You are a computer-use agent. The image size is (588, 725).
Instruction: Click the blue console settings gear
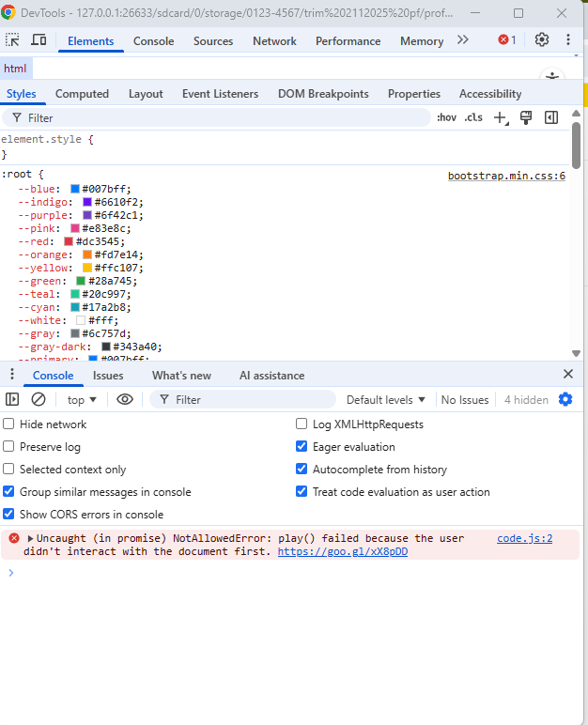point(565,399)
